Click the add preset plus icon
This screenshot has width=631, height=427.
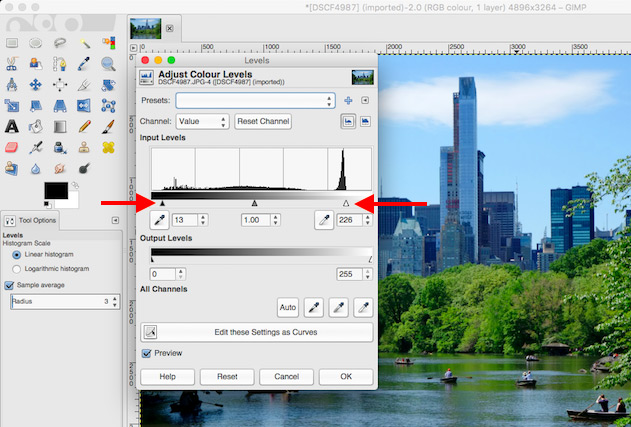[348, 101]
